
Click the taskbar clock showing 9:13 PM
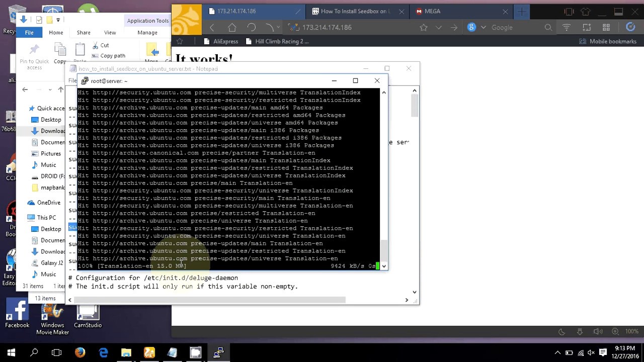[624, 352]
